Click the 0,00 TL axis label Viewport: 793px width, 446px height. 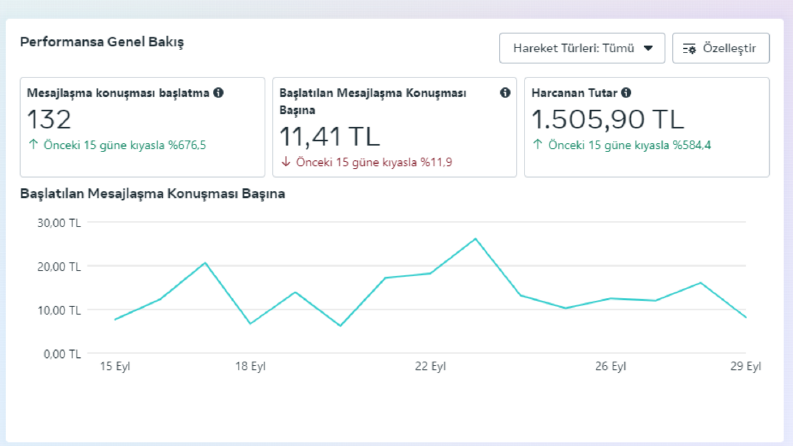pyautogui.click(x=62, y=354)
